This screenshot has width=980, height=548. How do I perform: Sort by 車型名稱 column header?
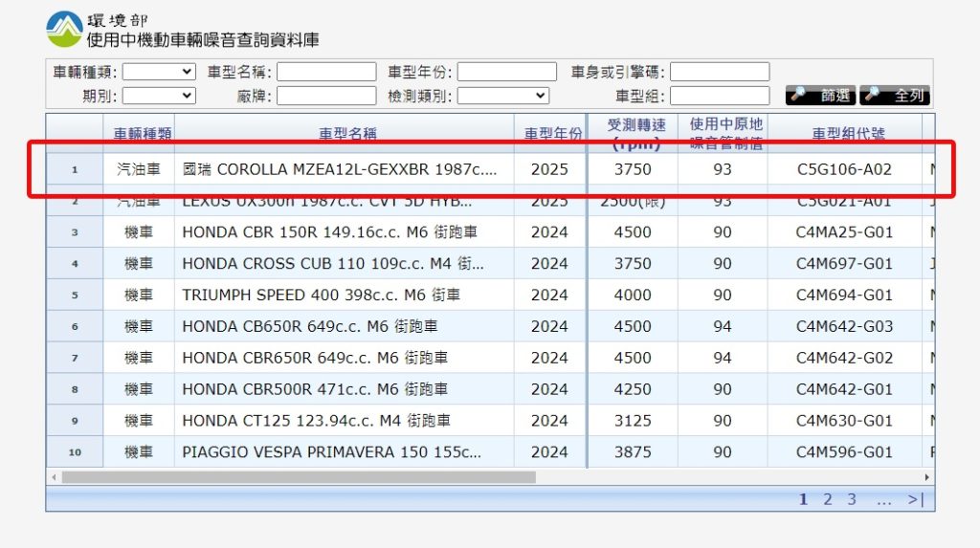tap(347, 133)
